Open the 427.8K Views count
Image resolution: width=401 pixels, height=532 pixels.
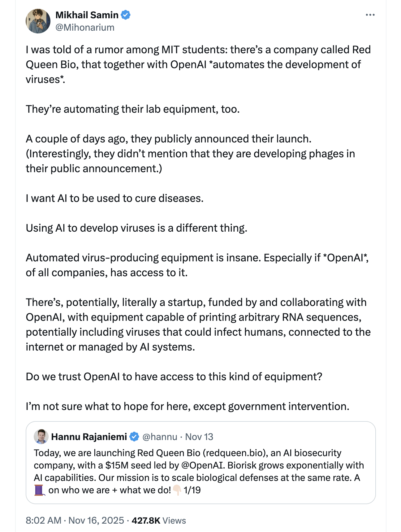point(159,520)
